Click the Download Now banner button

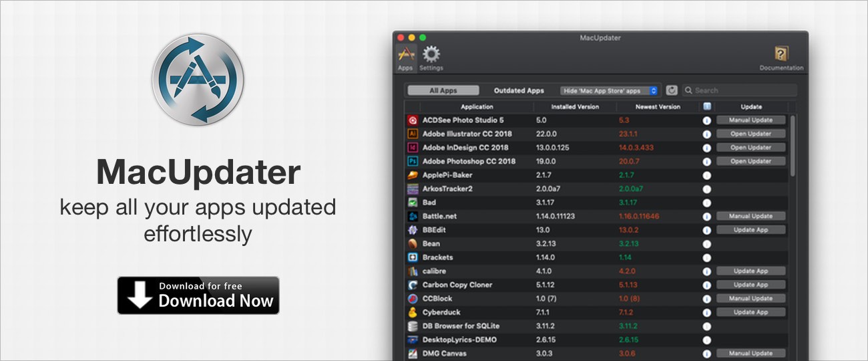198,295
